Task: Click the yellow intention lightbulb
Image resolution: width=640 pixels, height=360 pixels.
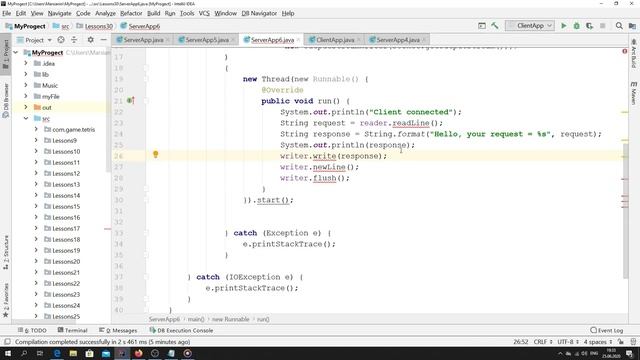Action: [x=156, y=154]
